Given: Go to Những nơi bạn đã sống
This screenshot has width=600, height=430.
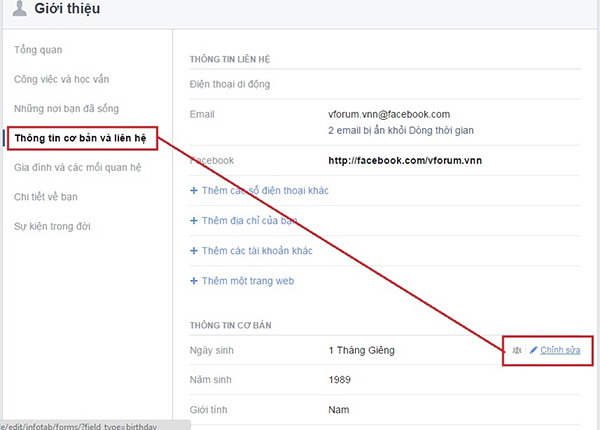Looking at the screenshot, I should click(67, 109).
